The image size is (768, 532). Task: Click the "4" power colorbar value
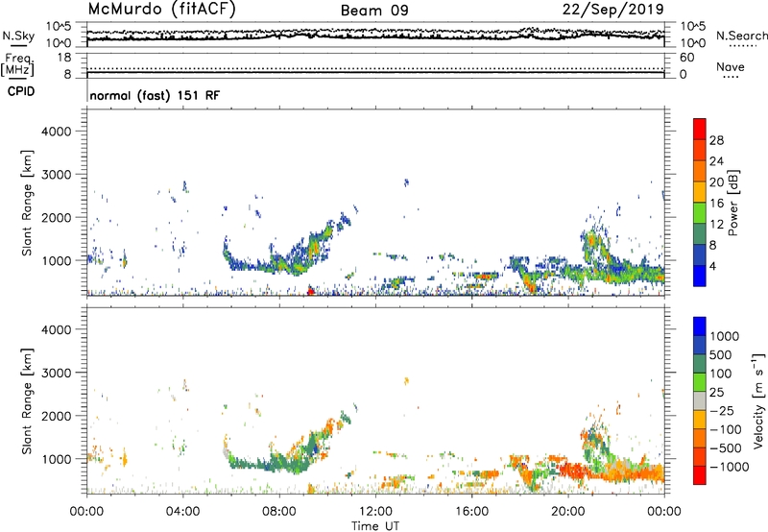pyautogui.click(x=712, y=266)
